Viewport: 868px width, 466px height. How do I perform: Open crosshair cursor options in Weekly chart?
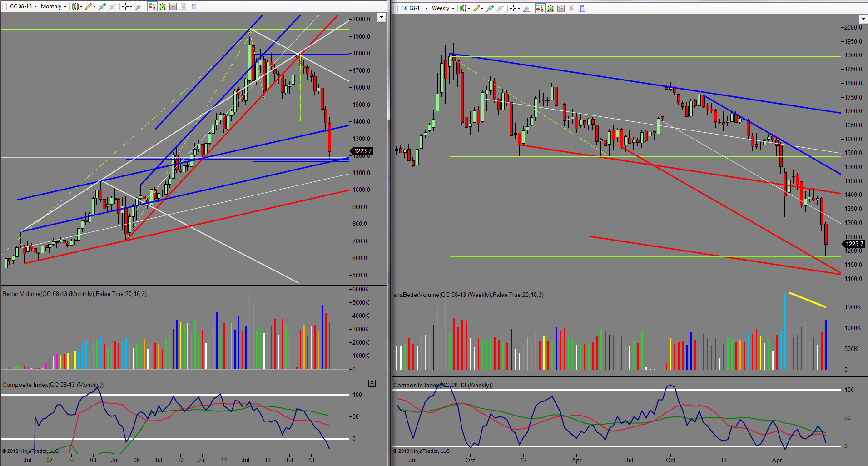pyautogui.click(x=515, y=8)
